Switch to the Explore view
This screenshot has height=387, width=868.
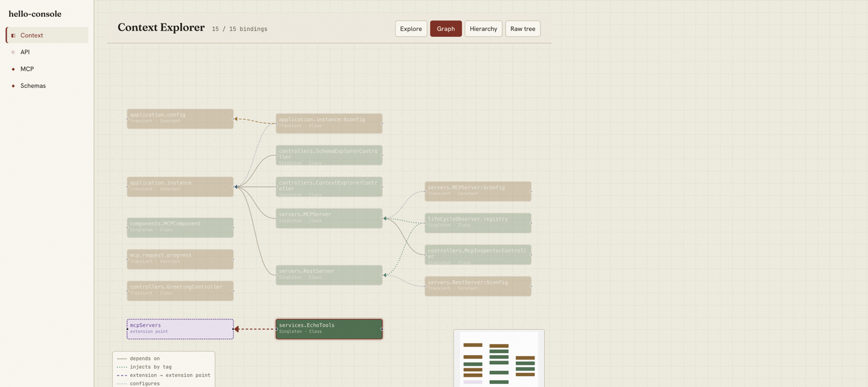(x=411, y=29)
